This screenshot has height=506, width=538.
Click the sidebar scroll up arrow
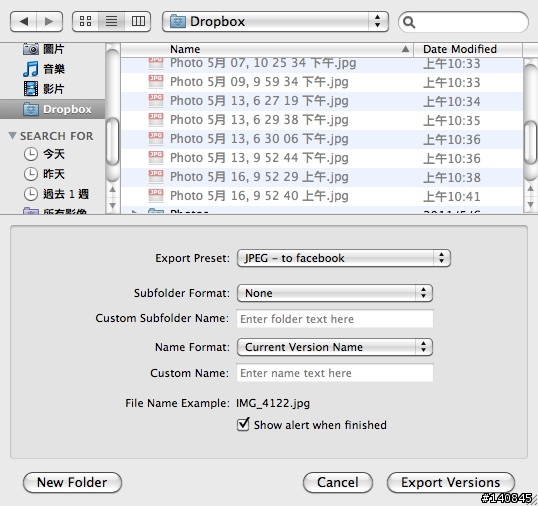pos(113,189)
